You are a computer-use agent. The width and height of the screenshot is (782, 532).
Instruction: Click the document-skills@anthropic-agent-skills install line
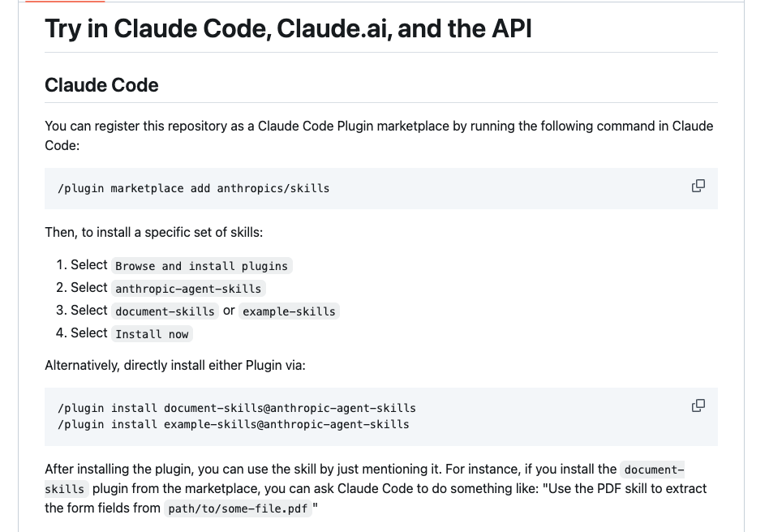click(237, 408)
